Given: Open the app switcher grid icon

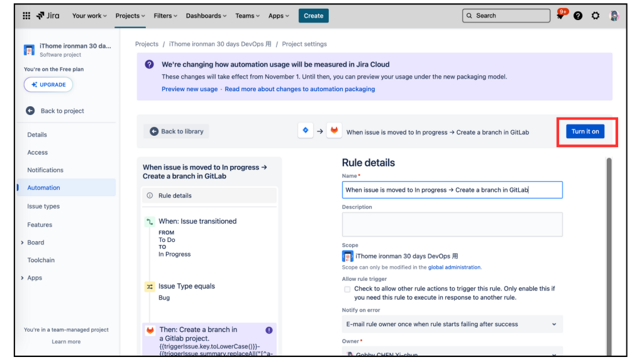Looking at the screenshot, I should point(26,16).
